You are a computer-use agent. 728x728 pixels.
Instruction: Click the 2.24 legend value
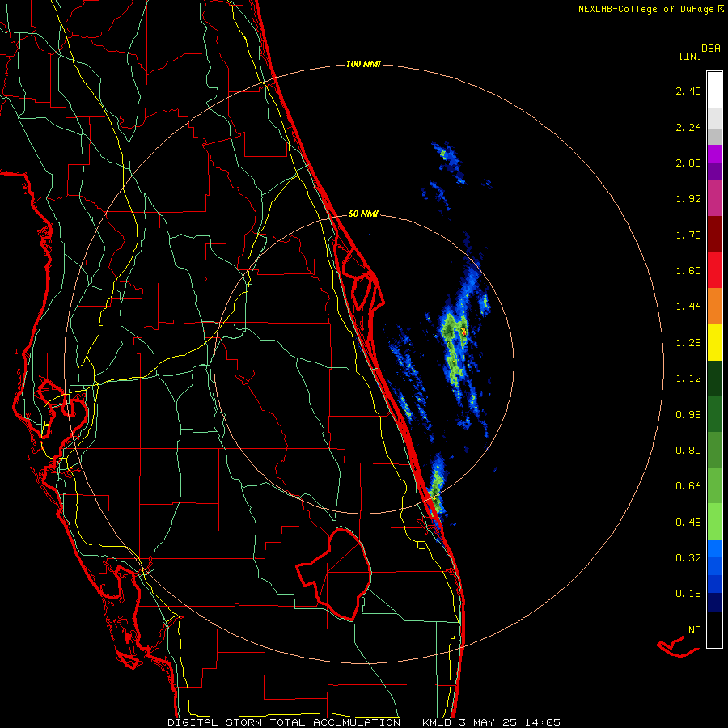coord(688,127)
